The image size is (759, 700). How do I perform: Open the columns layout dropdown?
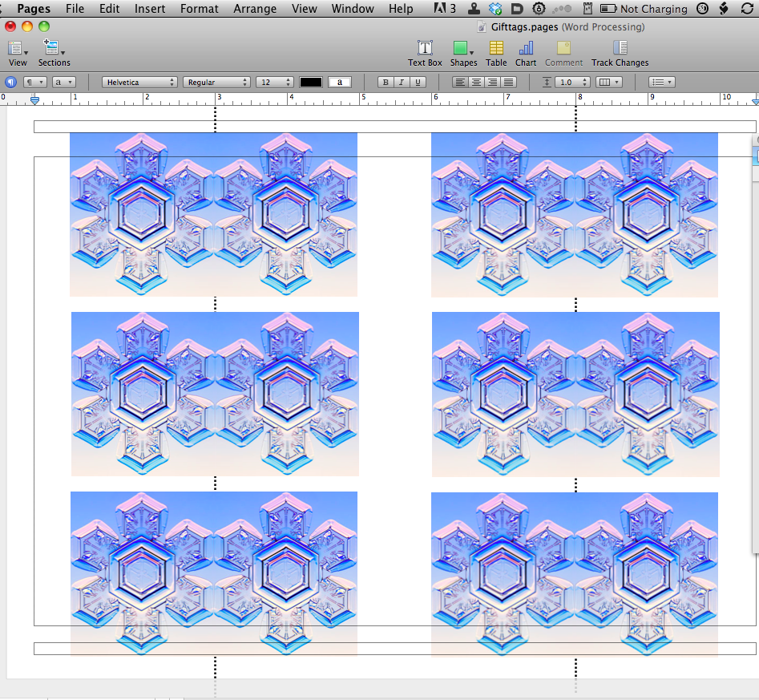608,83
